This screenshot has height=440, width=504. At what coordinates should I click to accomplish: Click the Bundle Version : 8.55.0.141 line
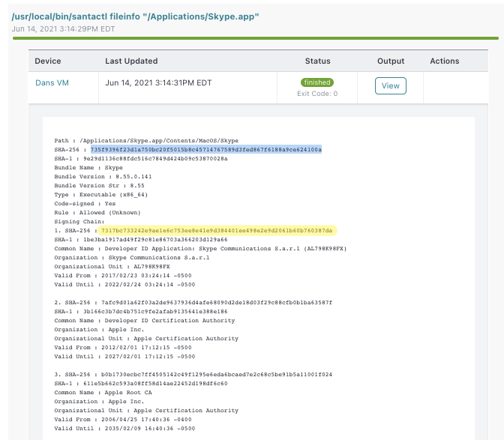103,177
